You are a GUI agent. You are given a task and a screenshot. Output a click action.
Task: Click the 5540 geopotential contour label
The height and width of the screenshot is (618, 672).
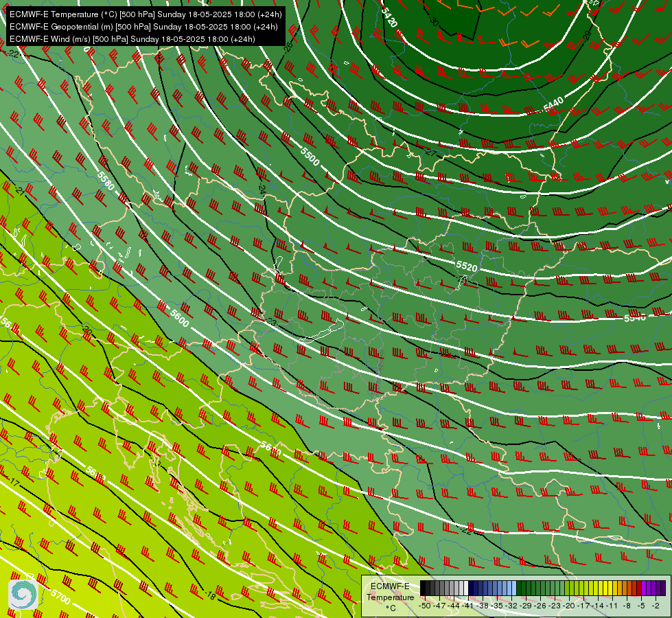coord(635,318)
